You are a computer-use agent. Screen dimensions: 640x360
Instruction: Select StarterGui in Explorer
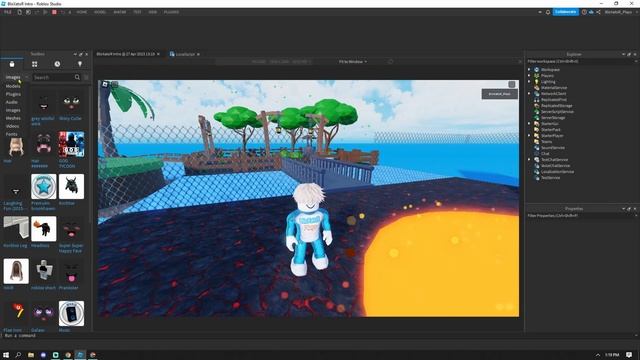pyautogui.click(x=549, y=124)
